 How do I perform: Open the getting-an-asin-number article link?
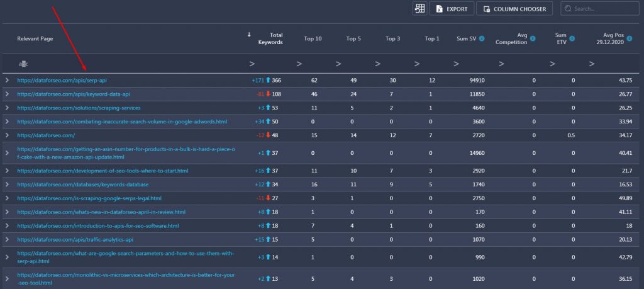(x=126, y=153)
